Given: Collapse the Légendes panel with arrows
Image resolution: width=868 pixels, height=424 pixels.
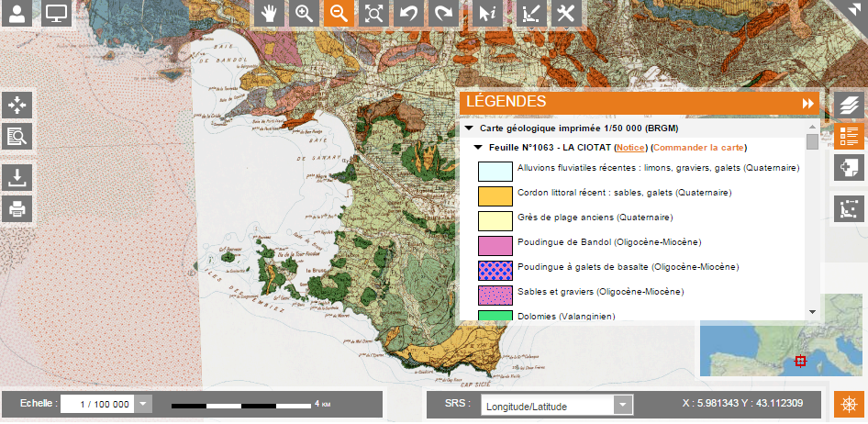Looking at the screenshot, I should [807, 104].
